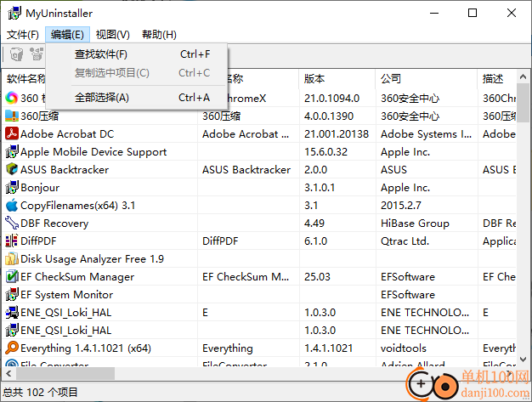Viewport: 532px width, 402px height.
Task: Click the vertical scrollbar thumb
Action: coord(523,103)
